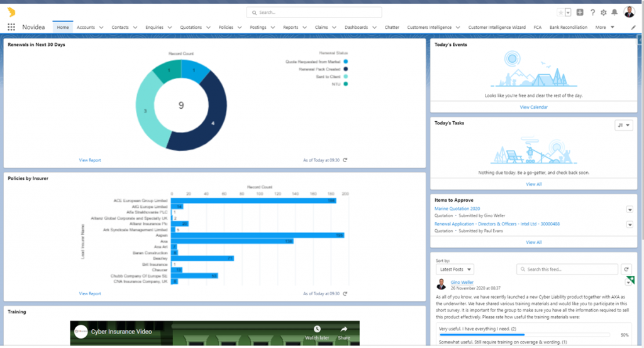Click the YouTube Watch later clock icon

click(317, 329)
